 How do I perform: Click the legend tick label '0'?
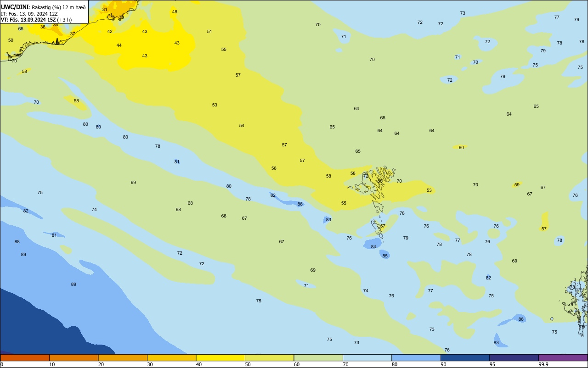(2, 364)
